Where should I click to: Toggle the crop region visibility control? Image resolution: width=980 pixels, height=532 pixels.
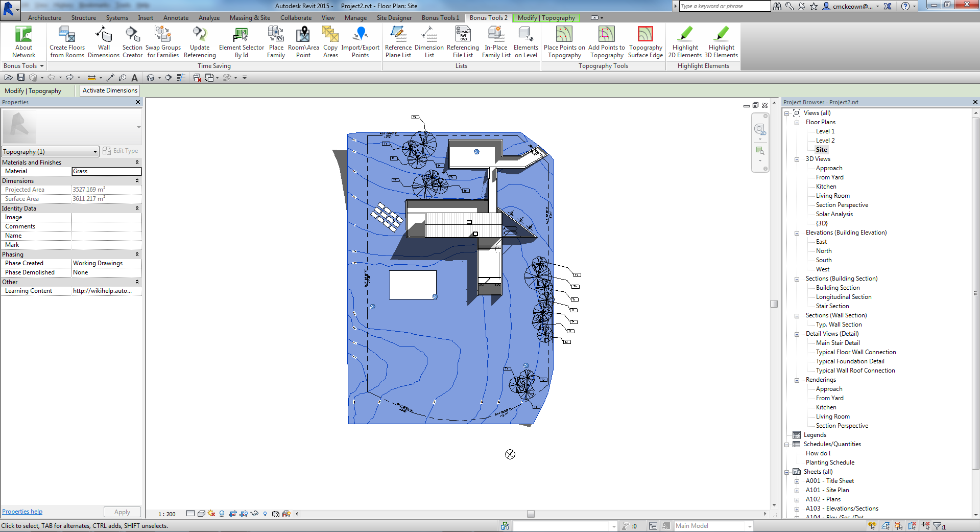click(x=244, y=514)
